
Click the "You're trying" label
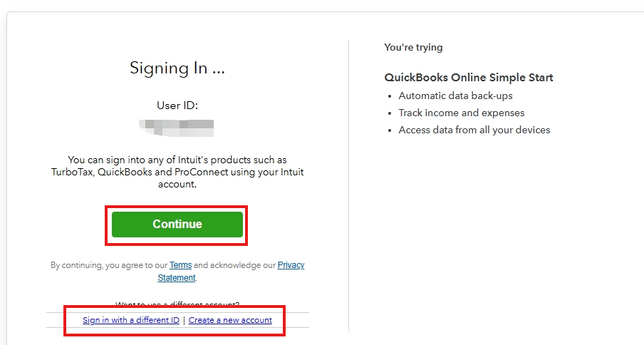click(x=413, y=48)
